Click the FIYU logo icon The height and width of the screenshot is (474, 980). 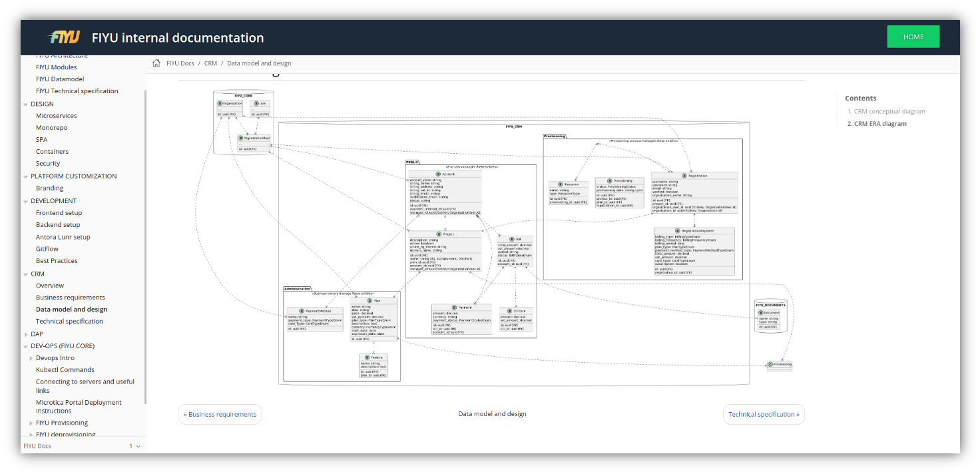64,37
